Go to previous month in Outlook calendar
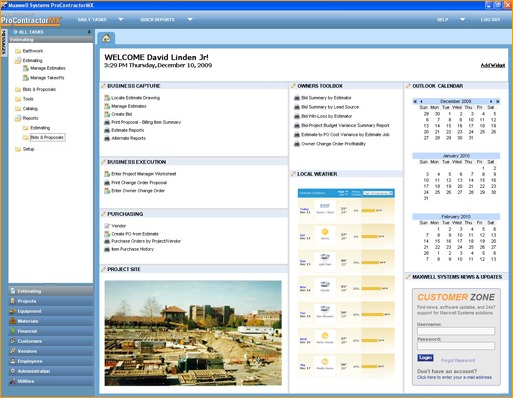Viewport: 513px width, 398px height. 421,101
